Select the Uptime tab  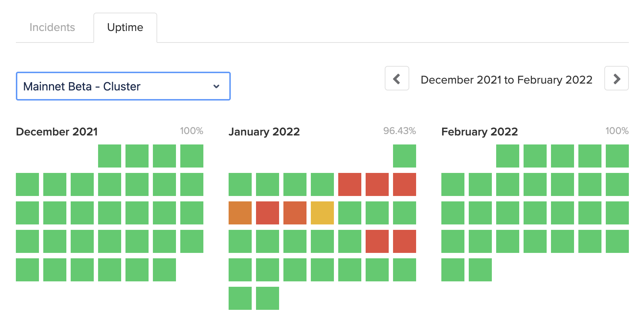pos(125,27)
